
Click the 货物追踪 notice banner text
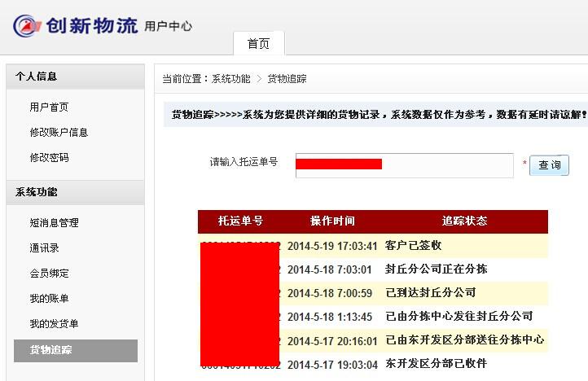coord(380,114)
